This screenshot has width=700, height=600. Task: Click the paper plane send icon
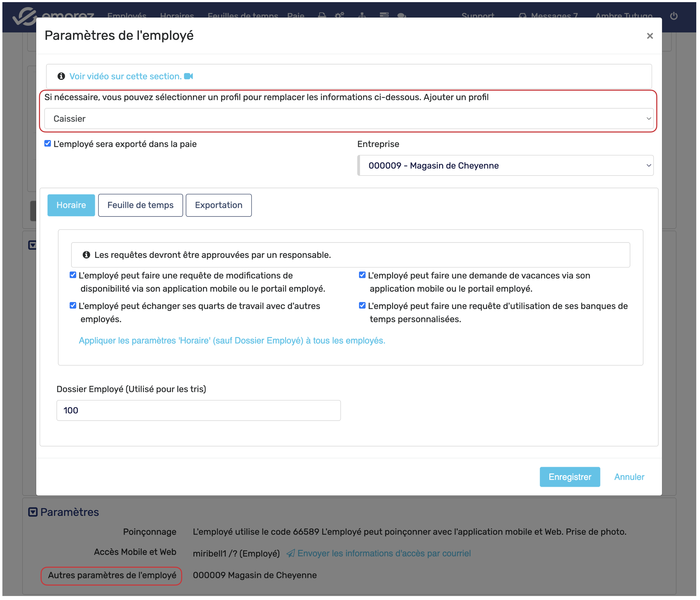coord(291,553)
